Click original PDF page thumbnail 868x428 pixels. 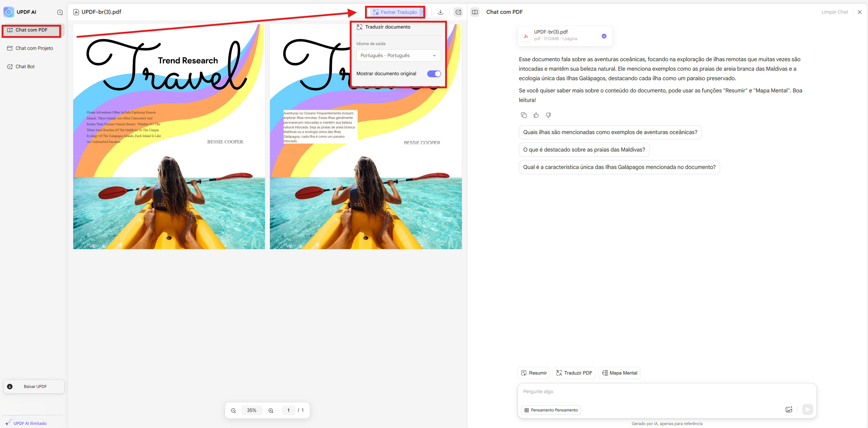pyautogui.click(x=169, y=136)
